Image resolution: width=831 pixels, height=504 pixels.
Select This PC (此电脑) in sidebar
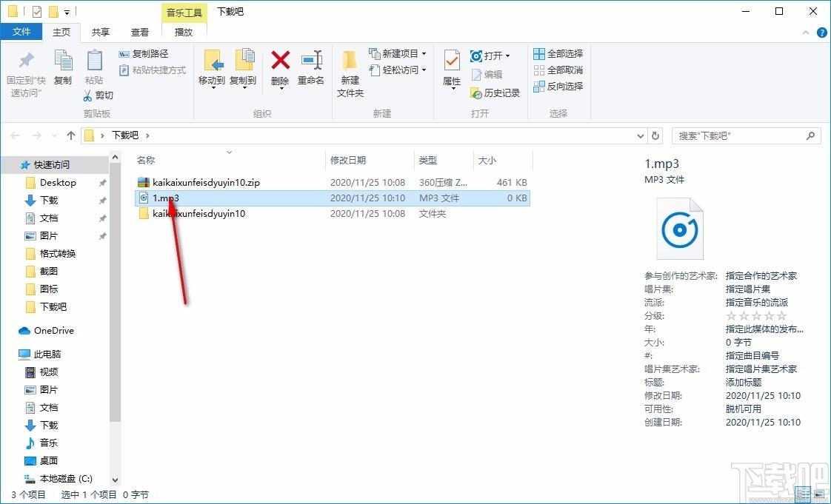47,355
